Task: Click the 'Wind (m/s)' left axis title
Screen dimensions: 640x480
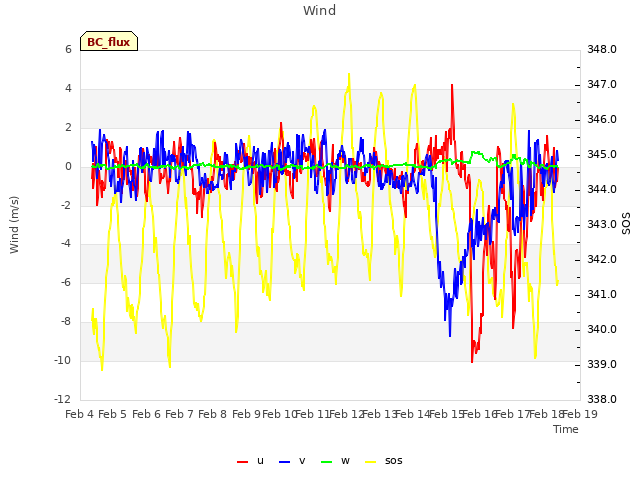Action: (x=14, y=225)
